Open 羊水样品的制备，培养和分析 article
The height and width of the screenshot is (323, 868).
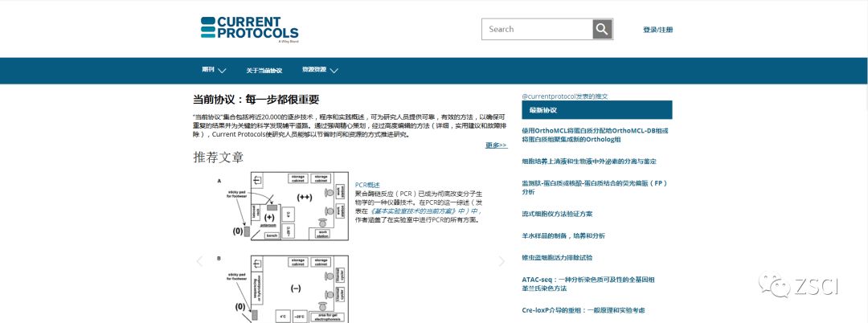coord(563,235)
